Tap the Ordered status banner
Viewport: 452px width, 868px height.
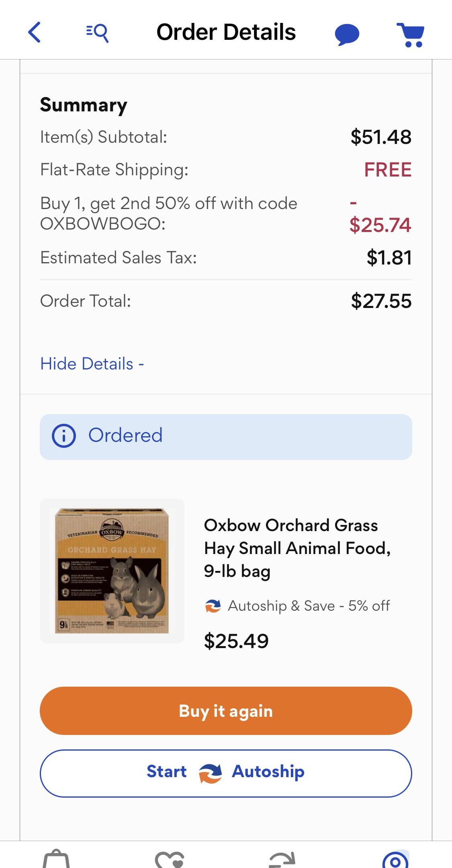tap(226, 437)
